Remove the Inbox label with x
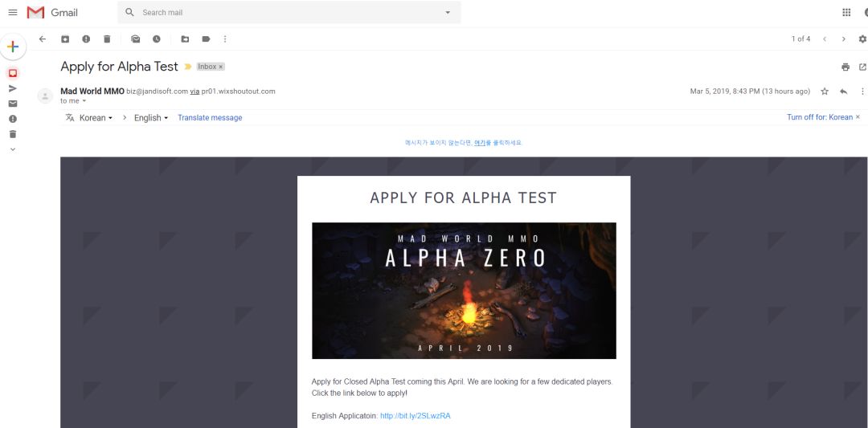Image resolution: width=868 pixels, height=428 pixels. 220,67
